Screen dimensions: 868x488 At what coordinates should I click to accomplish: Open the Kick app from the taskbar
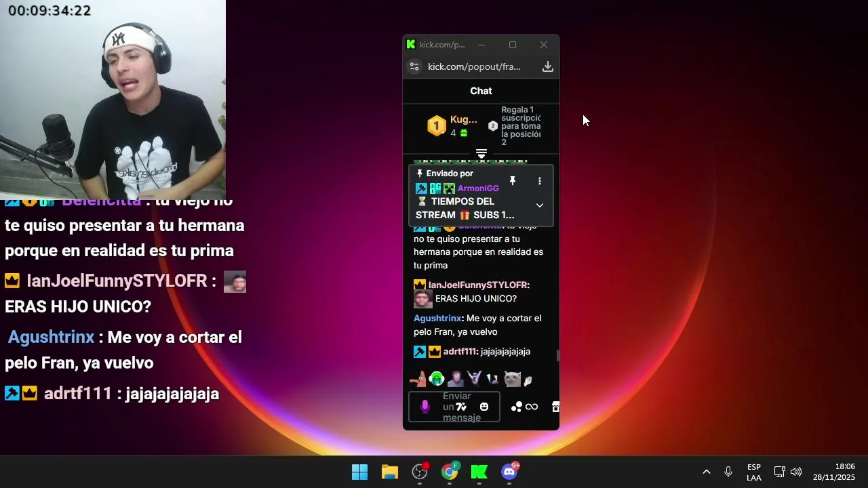[479, 472]
